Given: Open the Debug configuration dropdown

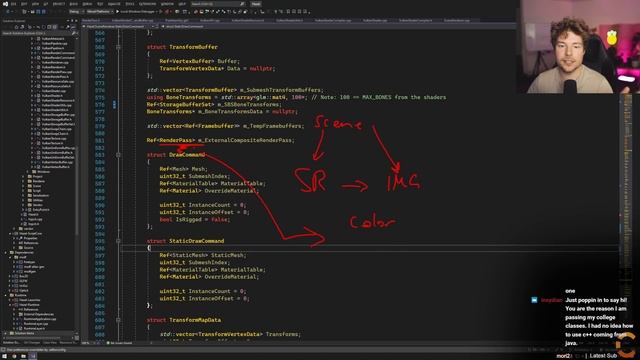Looking at the screenshot, I should [x=76, y=11].
